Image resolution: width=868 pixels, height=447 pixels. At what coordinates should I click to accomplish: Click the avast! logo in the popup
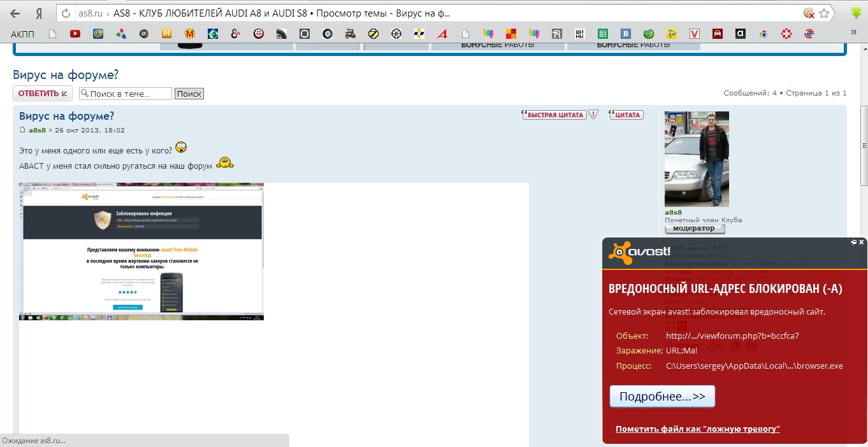(x=639, y=253)
